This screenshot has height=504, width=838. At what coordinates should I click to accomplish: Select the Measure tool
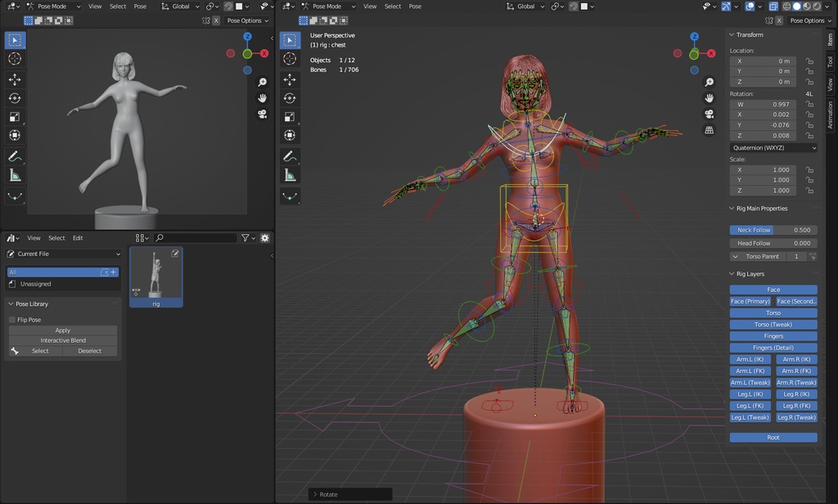point(291,174)
